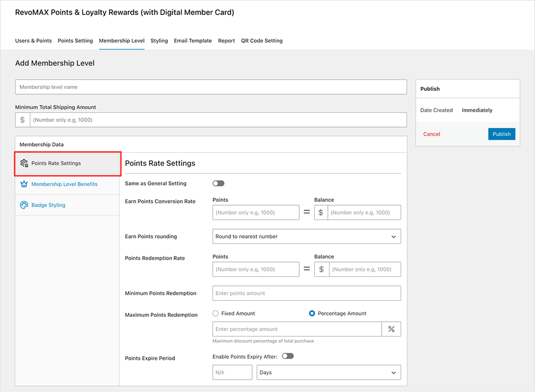The width and height of the screenshot is (535, 392).
Task: Go to the Email Template tab
Action: [192, 41]
